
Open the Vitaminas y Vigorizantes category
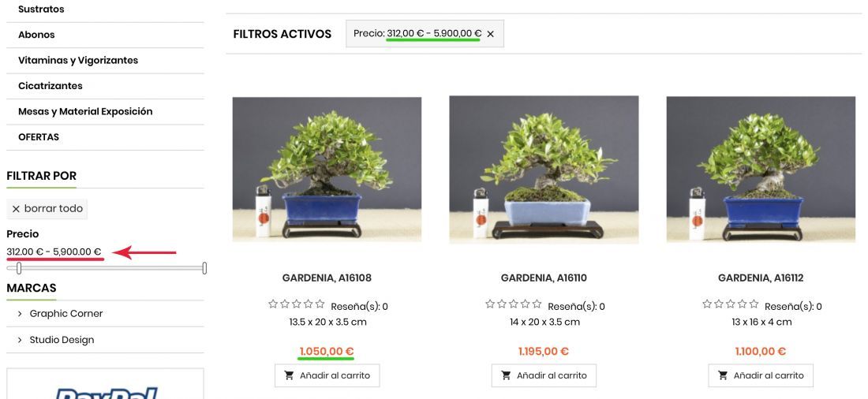(78, 60)
